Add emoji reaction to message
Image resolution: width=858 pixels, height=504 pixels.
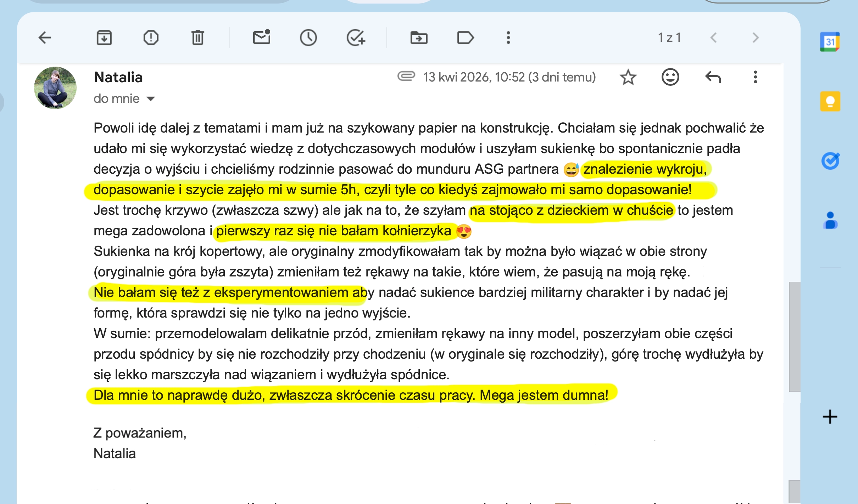[670, 77]
